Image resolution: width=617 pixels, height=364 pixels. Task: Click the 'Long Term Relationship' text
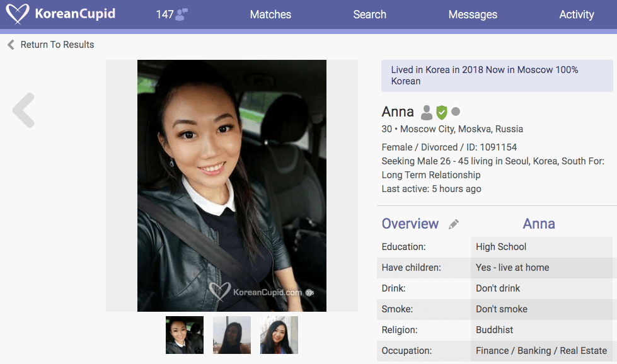point(431,175)
